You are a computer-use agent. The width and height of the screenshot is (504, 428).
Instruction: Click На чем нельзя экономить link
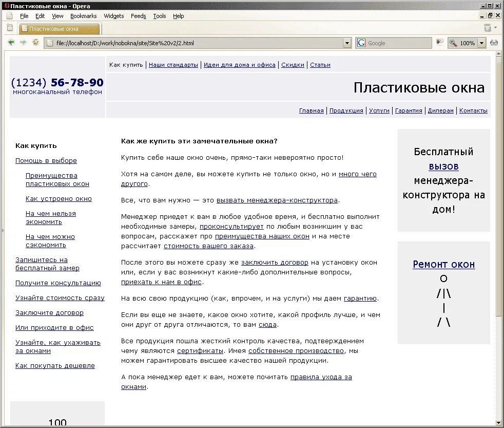[x=50, y=217]
